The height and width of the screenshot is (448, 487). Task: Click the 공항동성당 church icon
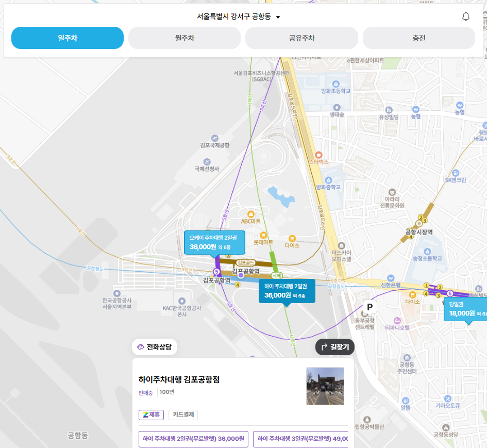pyautogui.click(x=446, y=427)
